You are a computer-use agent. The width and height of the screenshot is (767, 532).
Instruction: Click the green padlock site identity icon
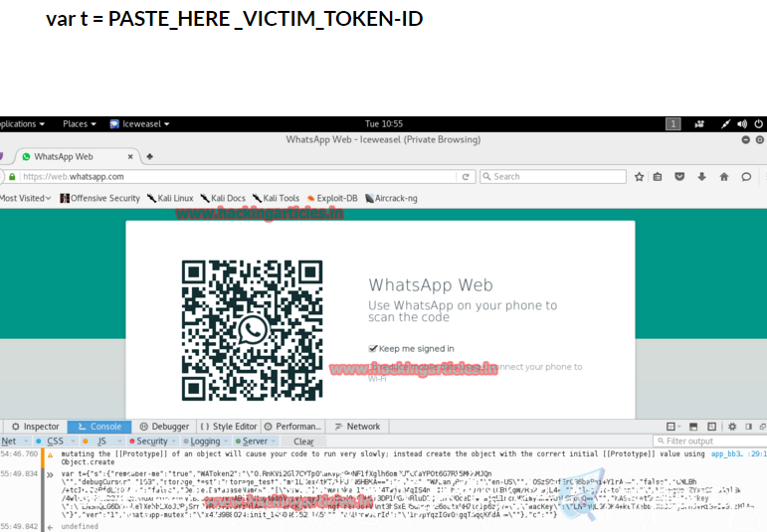(12, 177)
